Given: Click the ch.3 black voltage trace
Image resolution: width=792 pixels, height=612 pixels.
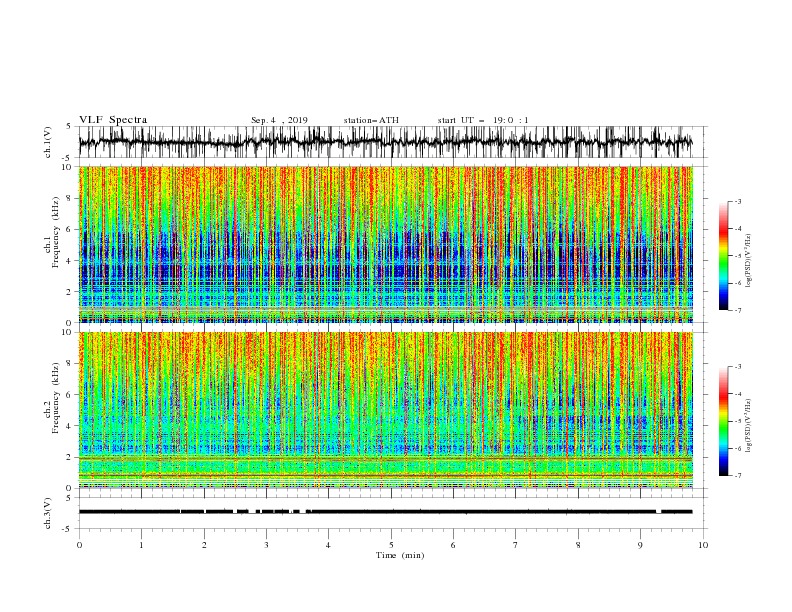Looking at the screenshot, I should [x=385, y=512].
